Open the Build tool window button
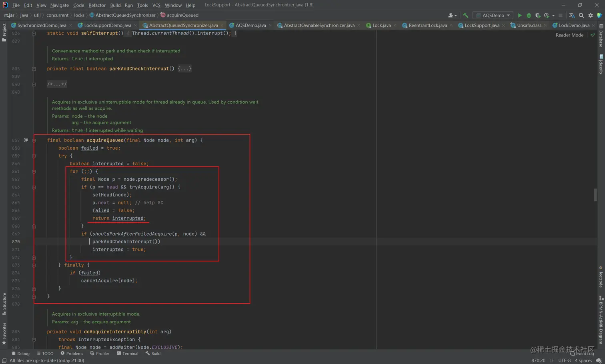Screen dimensions: 605x364 (153, 354)
